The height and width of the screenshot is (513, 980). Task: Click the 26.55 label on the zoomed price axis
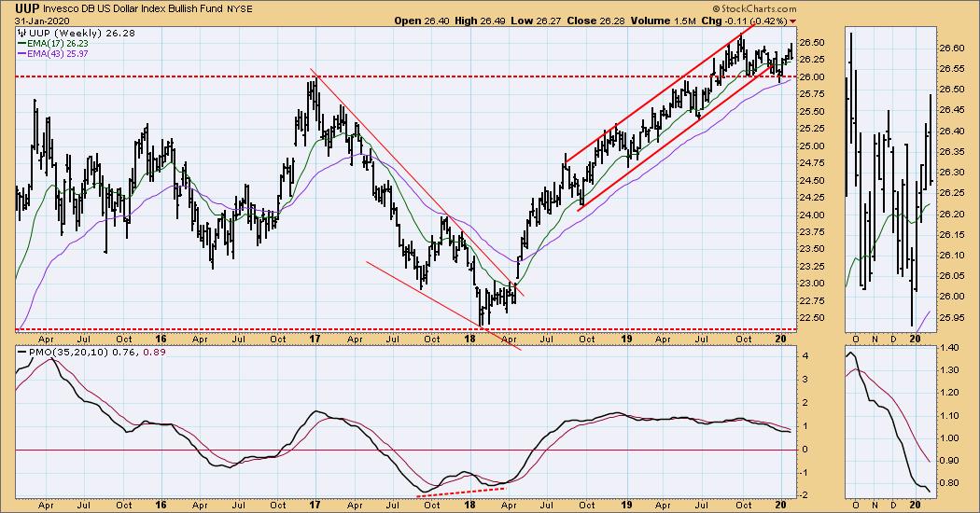point(953,69)
